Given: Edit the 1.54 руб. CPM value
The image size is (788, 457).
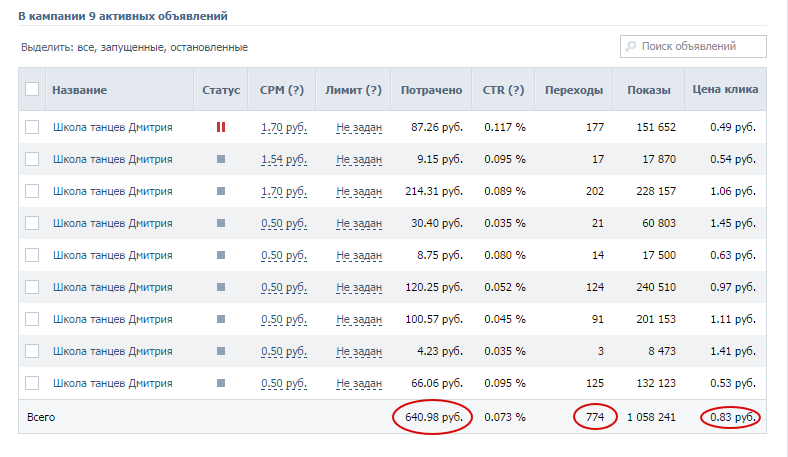Looking at the screenshot, I should (x=284, y=160).
